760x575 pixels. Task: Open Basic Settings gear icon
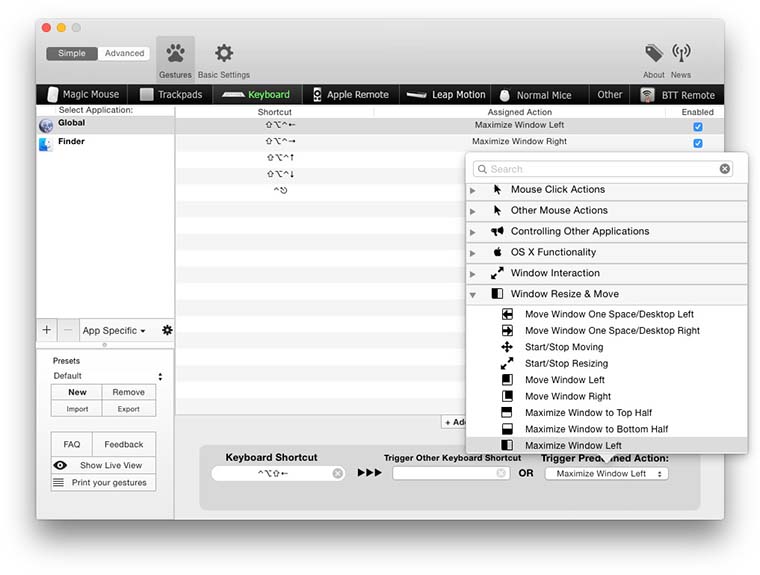click(223, 53)
